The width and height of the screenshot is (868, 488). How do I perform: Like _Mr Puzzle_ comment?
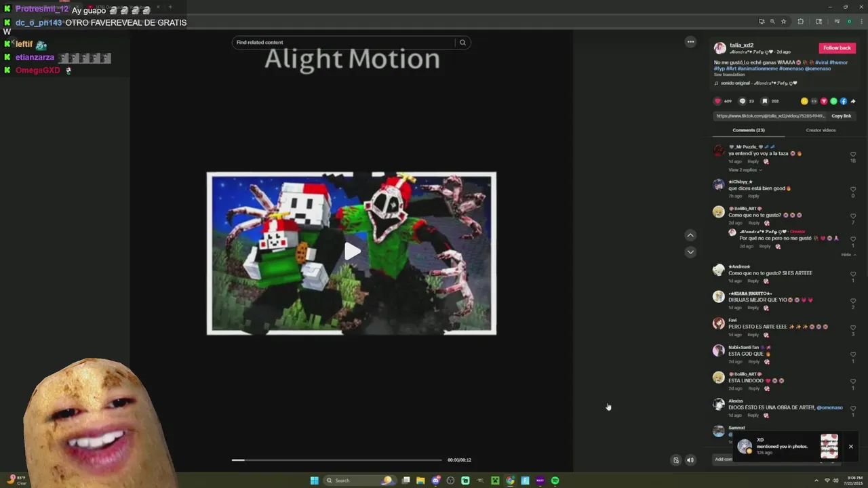(853, 155)
